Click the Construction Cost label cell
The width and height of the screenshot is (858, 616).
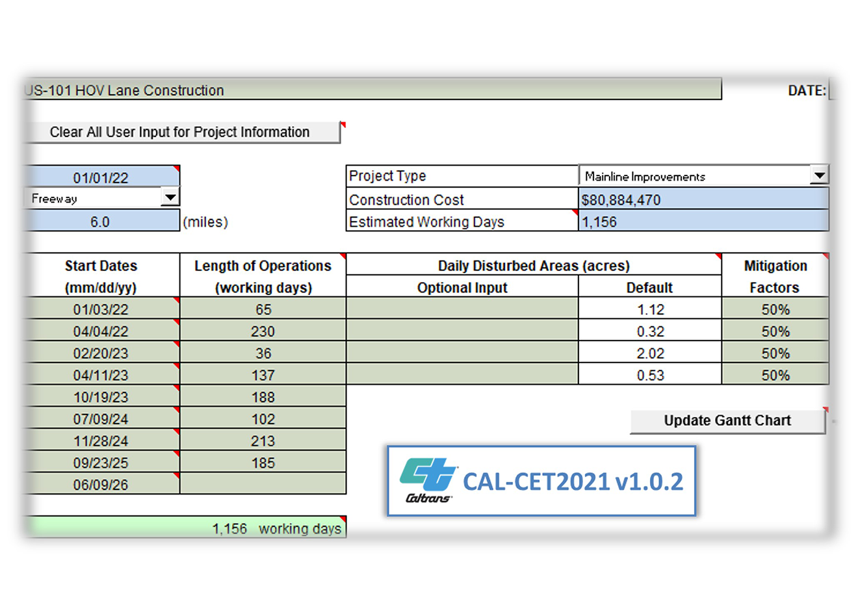(462, 199)
